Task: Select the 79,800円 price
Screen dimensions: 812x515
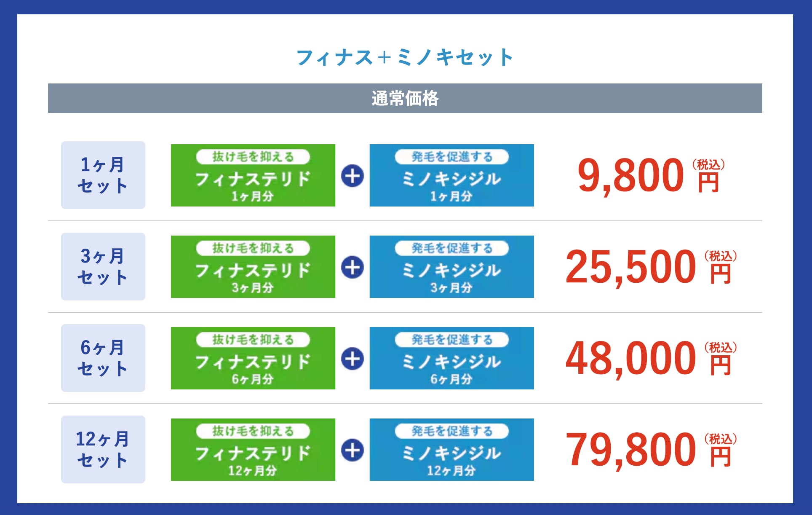Action: click(x=649, y=450)
